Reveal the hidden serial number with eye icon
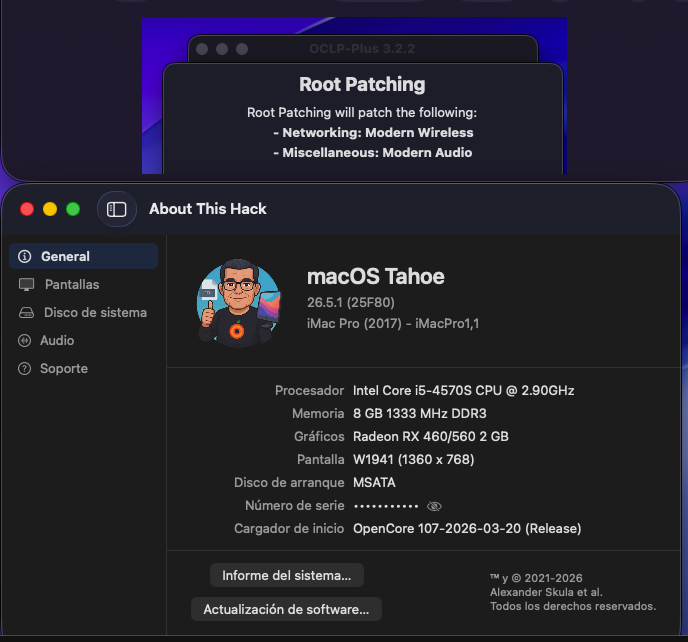This screenshot has width=688, height=642. (434, 506)
